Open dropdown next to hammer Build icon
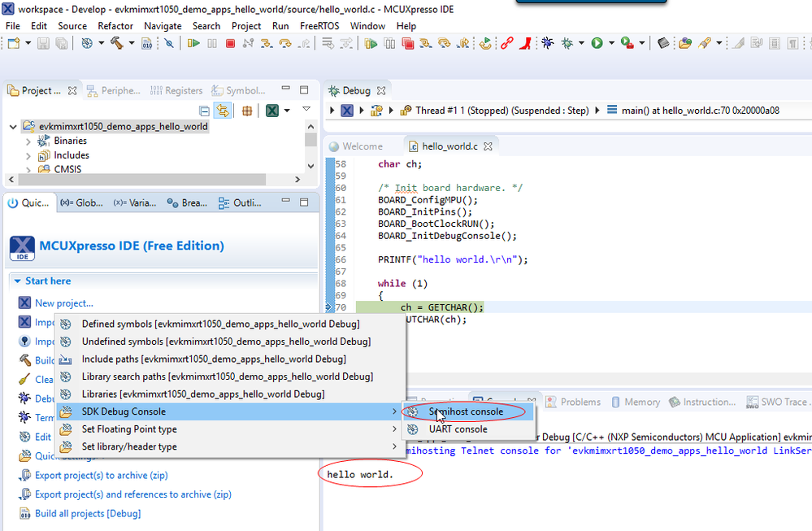The image size is (812, 531). 132,44
